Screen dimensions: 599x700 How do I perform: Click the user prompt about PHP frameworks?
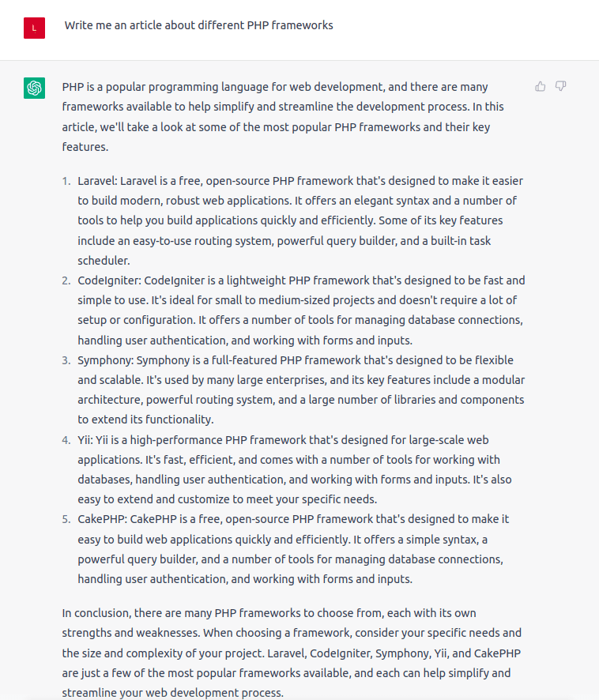pyautogui.click(x=198, y=25)
